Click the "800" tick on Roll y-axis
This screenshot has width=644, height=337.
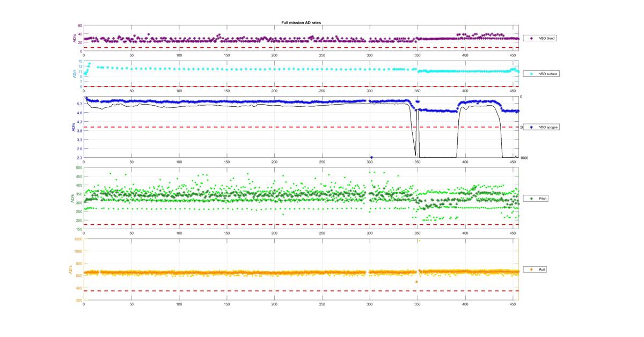[x=79, y=263]
